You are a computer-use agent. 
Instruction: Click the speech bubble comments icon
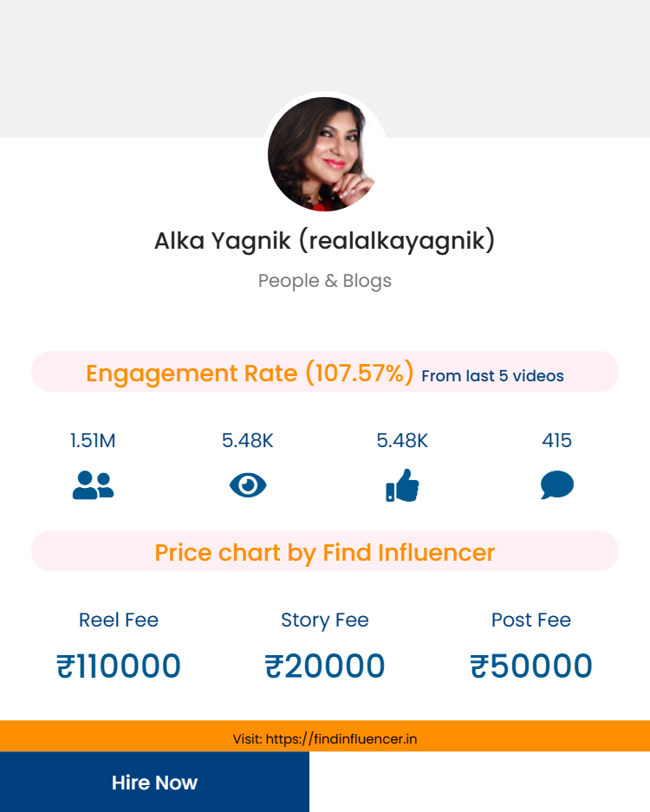click(556, 484)
